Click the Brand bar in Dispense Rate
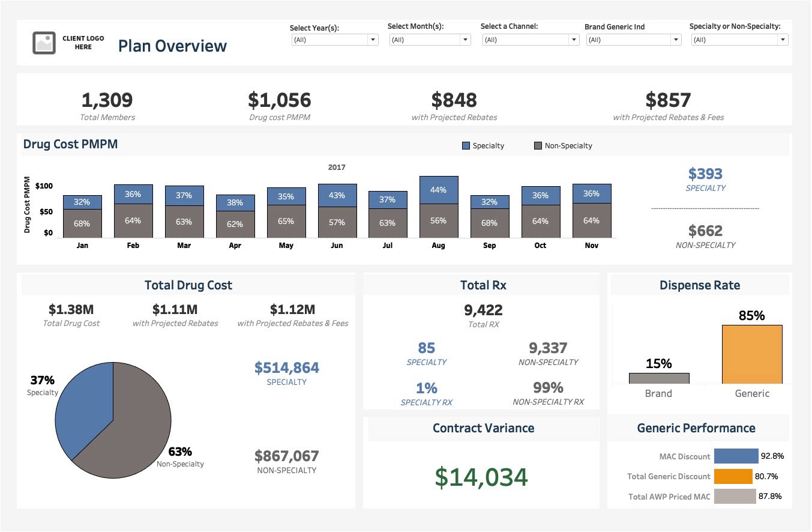This screenshot has height=532, width=812. point(659,378)
